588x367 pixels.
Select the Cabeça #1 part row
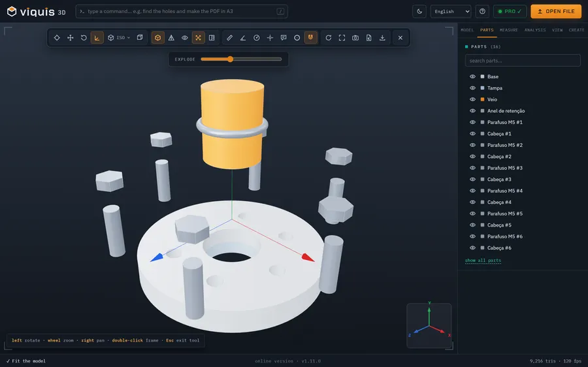tap(523, 134)
